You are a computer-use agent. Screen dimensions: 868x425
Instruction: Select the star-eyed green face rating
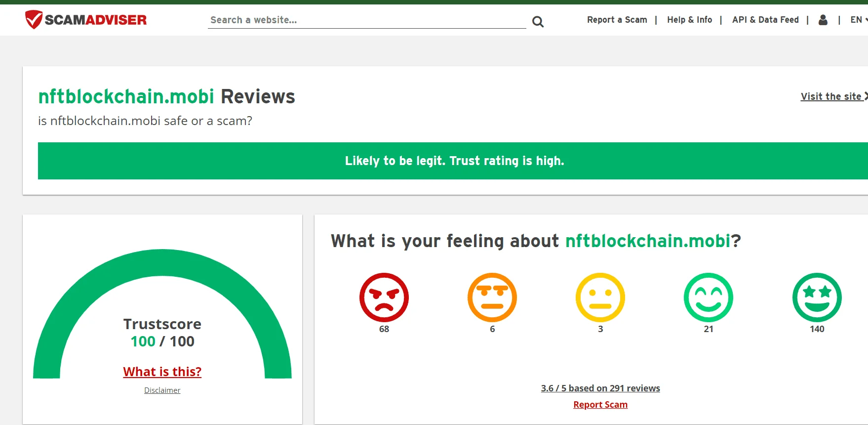(817, 297)
